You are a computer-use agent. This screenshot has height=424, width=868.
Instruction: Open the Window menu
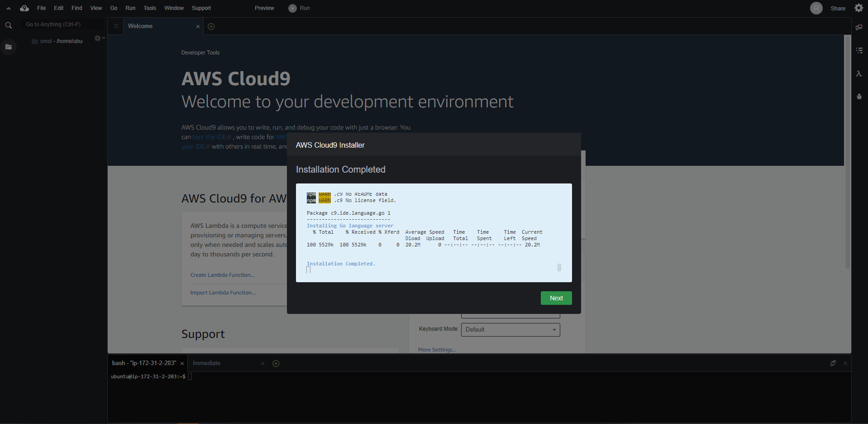pos(174,8)
